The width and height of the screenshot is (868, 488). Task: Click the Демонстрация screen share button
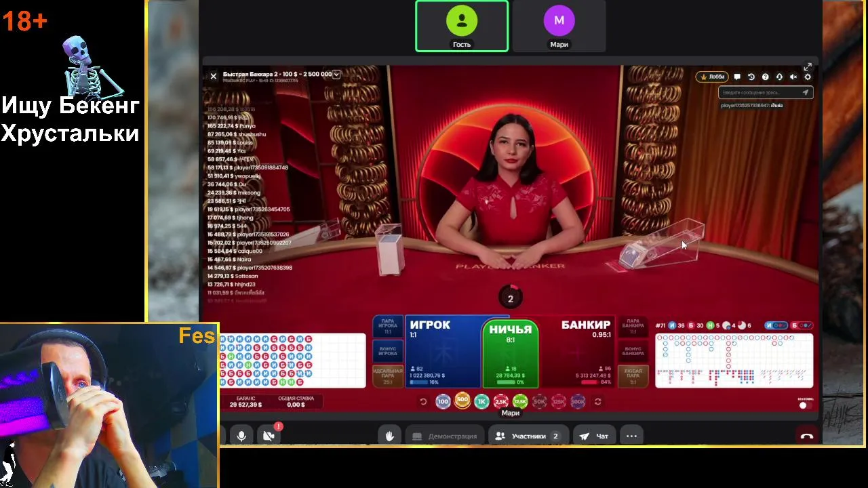(445, 436)
